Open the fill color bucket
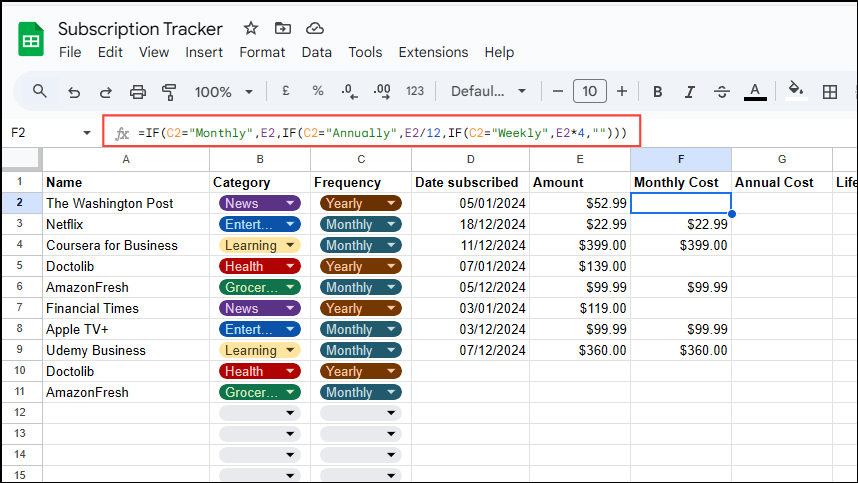This screenshot has width=858, height=483. pyautogui.click(x=796, y=90)
